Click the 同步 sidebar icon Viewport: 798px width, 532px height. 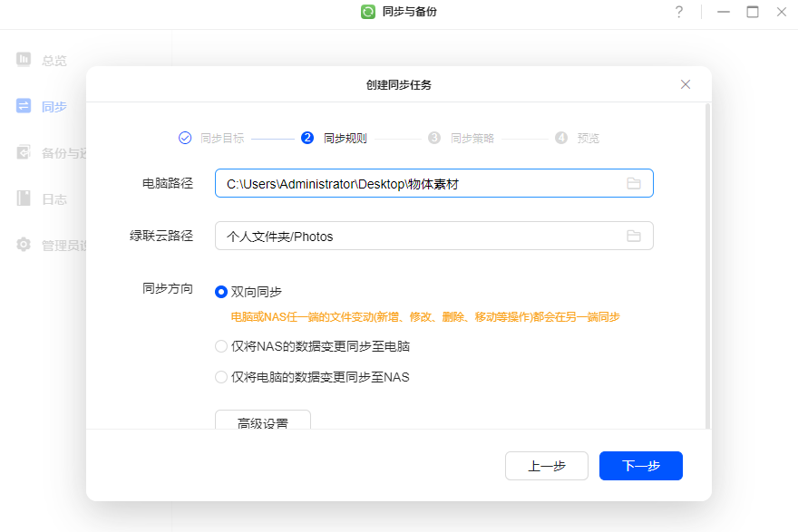tap(24, 106)
